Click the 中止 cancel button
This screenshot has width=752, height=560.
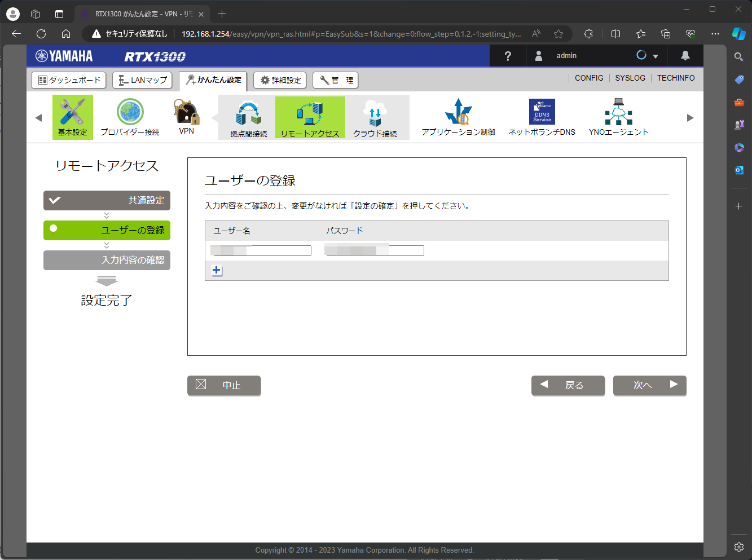224,385
